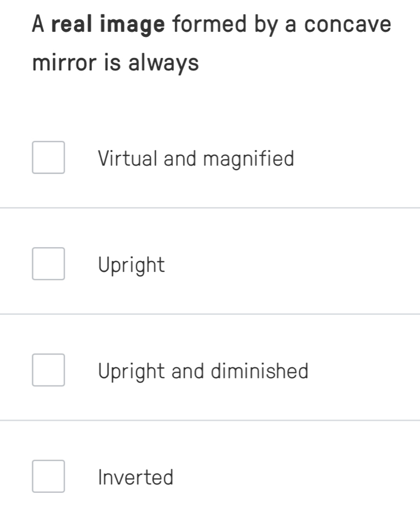Click the bold 'real image' words
The image size is (420, 506).
tap(108, 25)
